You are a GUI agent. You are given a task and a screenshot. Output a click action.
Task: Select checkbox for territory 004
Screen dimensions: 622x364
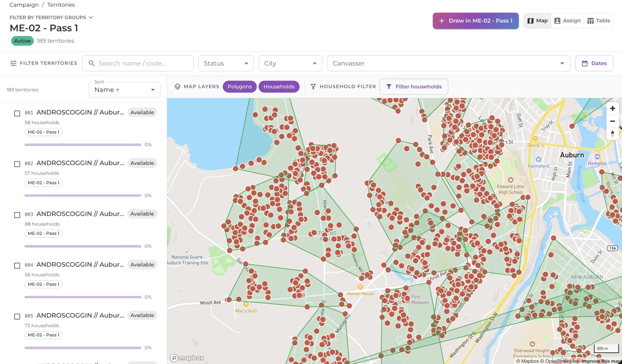[17, 266]
